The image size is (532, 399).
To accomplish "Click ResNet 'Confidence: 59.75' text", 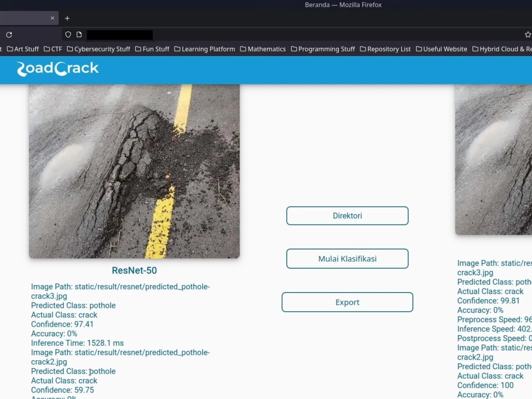I will click(x=62, y=390).
